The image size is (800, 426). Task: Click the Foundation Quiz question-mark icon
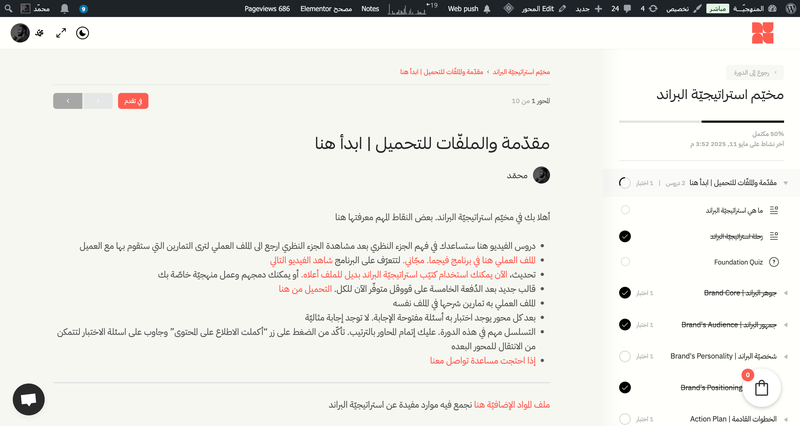click(774, 262)
